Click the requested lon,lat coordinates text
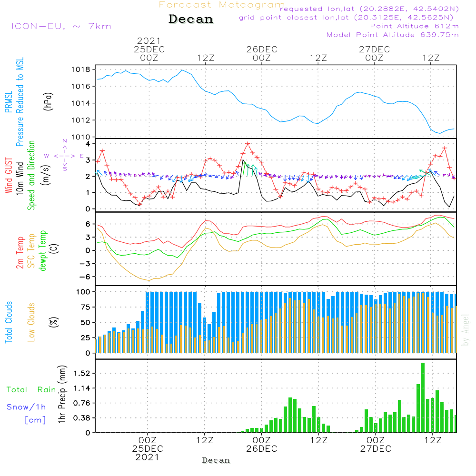Screen dimensions: 476x476 pos(369,9)
